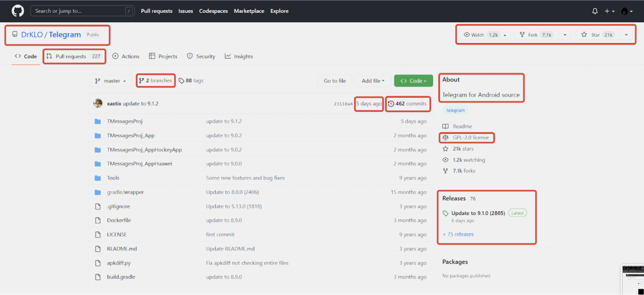Open xaxtix user avatar

click(98, 104)
